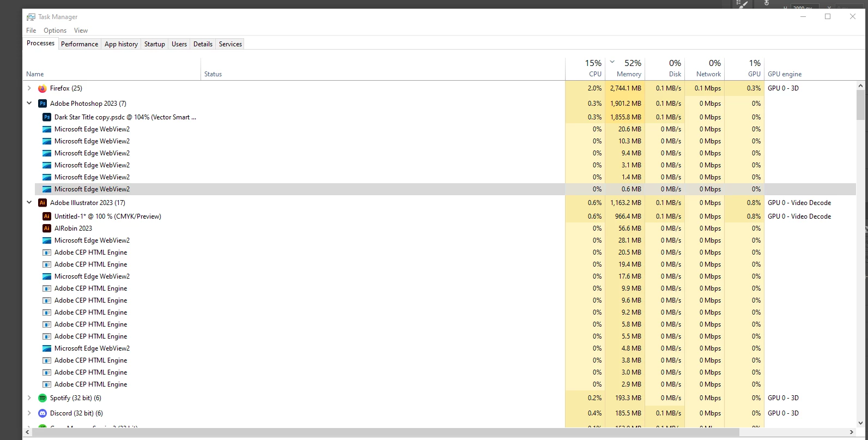Sort processes by Name column
This screenshot has height=440, width=868.
coord(113,69)
